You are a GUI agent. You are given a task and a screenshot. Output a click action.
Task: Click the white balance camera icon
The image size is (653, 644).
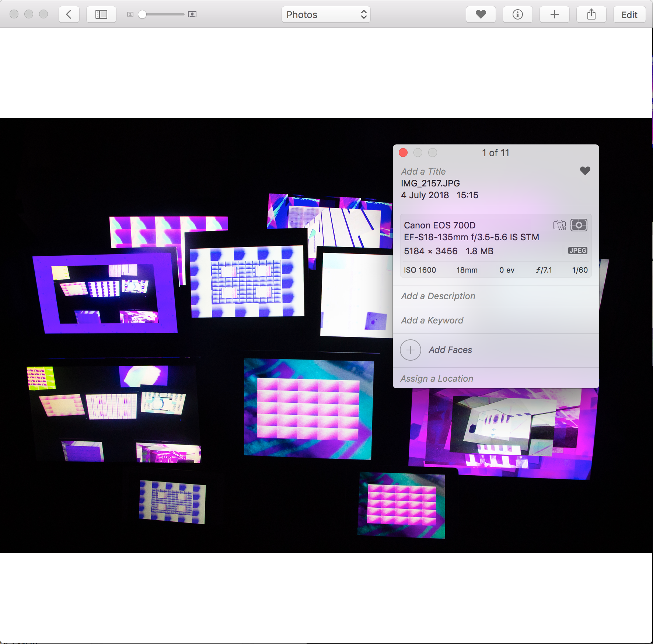559,225
